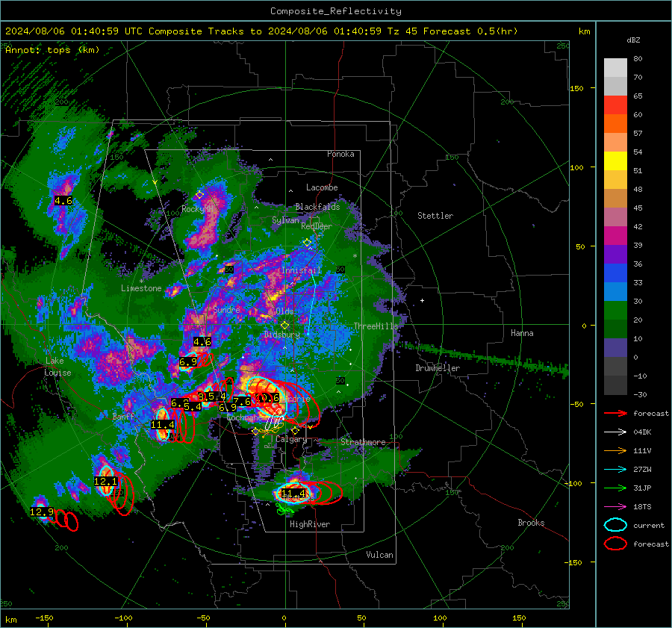
Task: Click the Ponoka city label
Action: tap(340, 154)
